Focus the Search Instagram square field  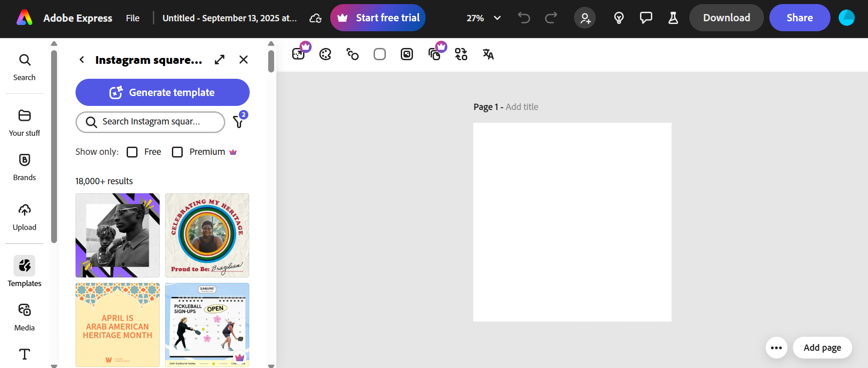[150, 122]
